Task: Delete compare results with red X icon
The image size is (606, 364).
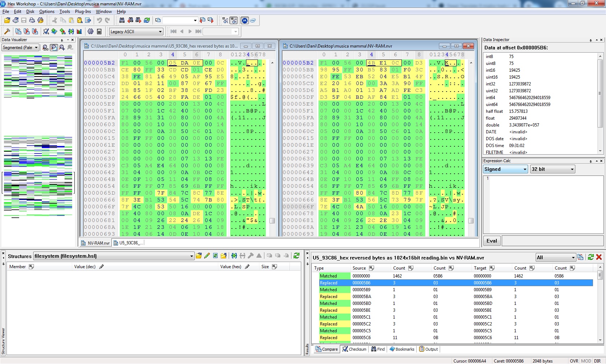Action: pyautogui.click(x=599, y=257)
